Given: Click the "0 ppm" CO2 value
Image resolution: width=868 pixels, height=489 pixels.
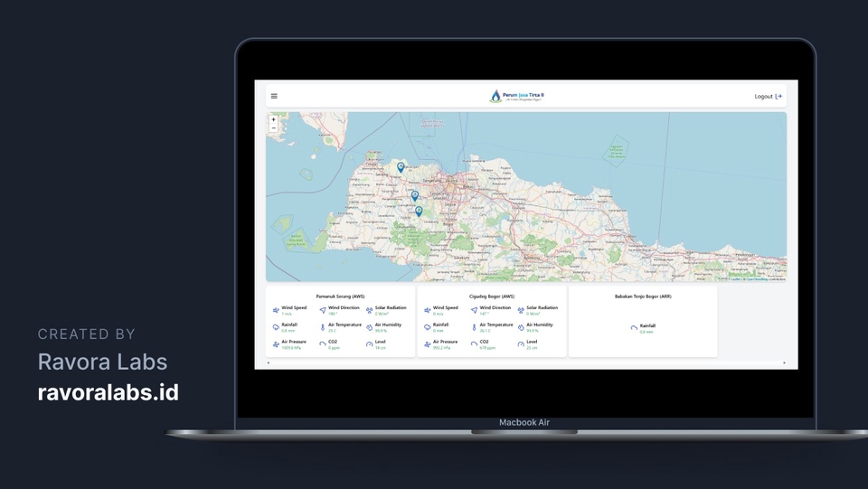Looking at the screenshot, I should tap(334, 348).
